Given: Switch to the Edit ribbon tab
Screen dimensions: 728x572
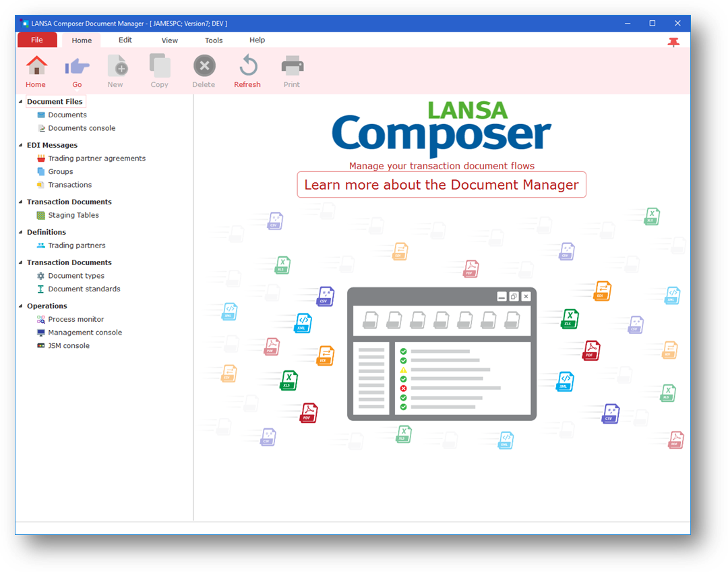Looking at the screenshot, I should click(125, 40).
